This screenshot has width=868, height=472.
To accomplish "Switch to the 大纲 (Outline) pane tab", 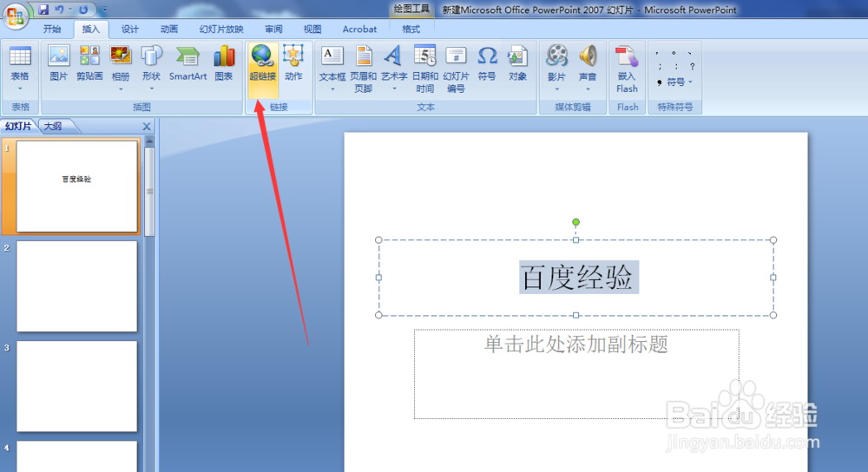I will click(53, 127).
